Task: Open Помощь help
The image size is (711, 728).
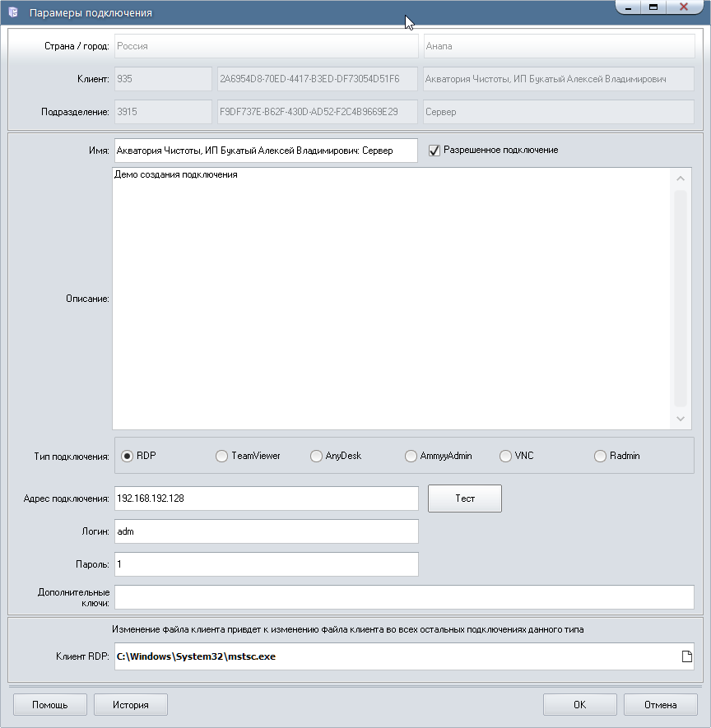Action: 50,705
